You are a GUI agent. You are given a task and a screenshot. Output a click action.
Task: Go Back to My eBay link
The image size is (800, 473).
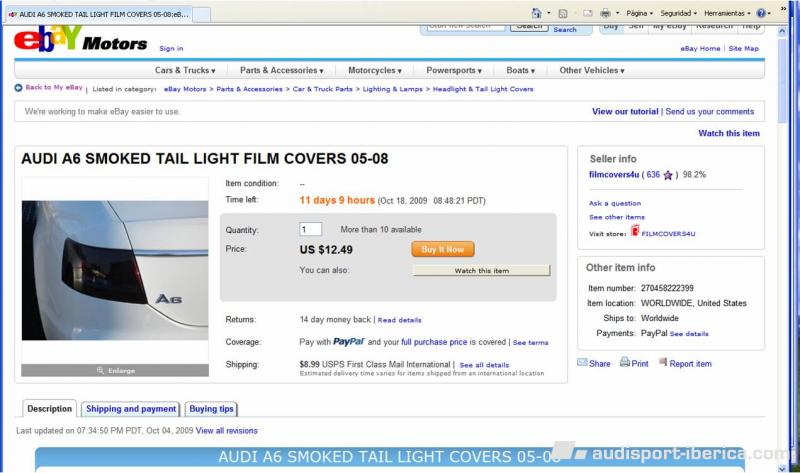tap(54, 88)
